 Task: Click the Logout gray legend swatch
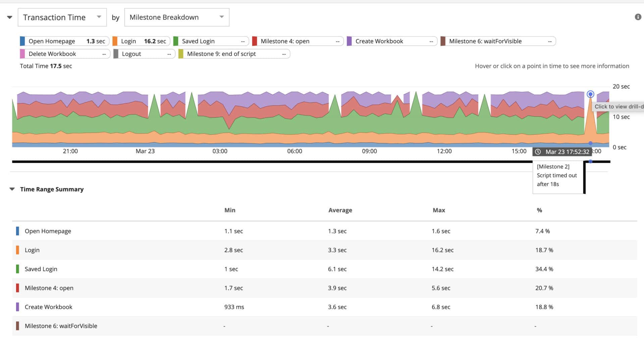(x=116, y=54)
